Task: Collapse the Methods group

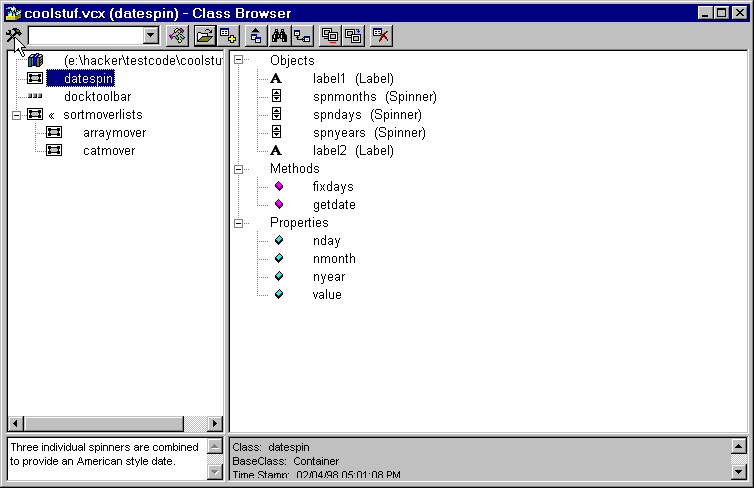Action: coord(238,169)
